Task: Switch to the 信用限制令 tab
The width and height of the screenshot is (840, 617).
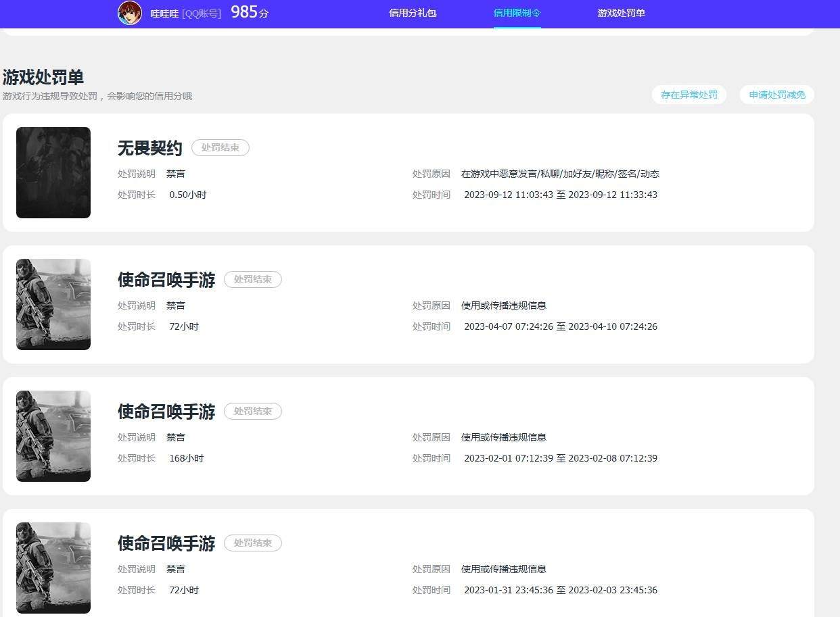Action: point(517,13)
